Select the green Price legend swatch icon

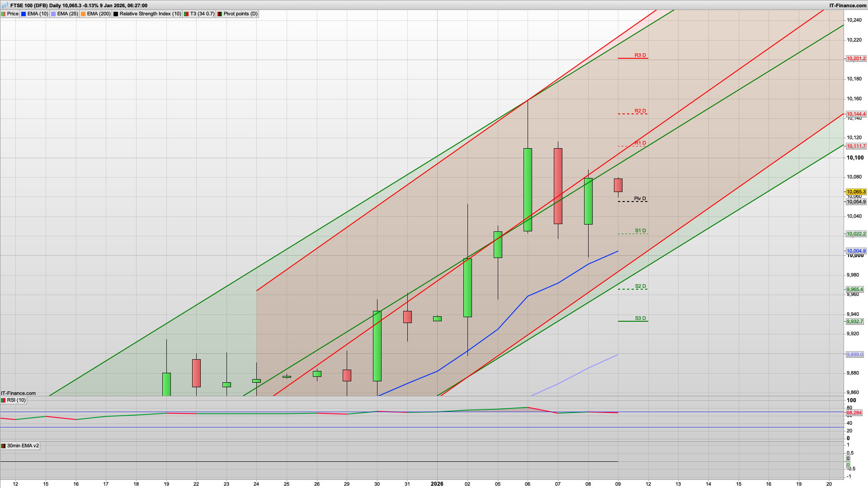tap(3, 14)
